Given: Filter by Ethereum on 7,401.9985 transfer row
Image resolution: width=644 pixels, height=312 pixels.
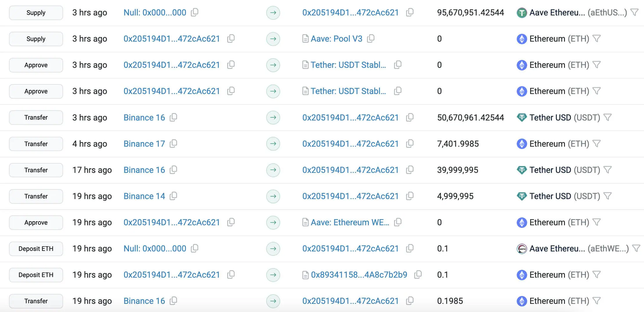Looking at the screenshot, I should point(596,144).
